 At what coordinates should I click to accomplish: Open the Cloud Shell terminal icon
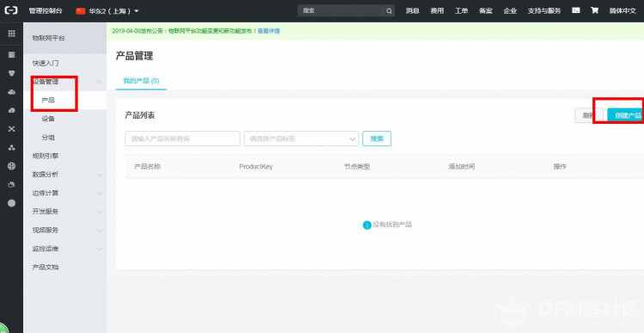(x=576, y=10)
